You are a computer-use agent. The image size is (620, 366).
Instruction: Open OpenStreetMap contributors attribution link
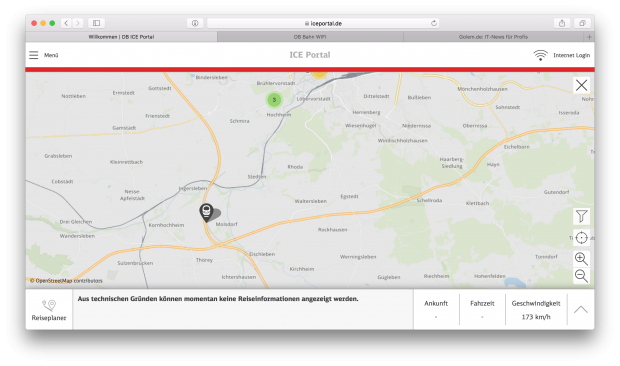66,281
